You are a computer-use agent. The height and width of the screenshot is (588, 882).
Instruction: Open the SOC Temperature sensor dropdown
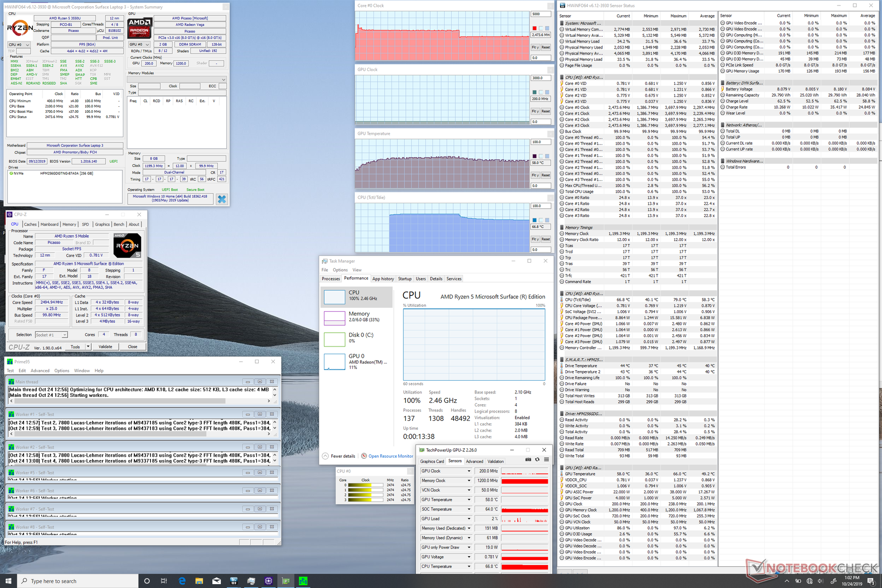click(469, 510)
